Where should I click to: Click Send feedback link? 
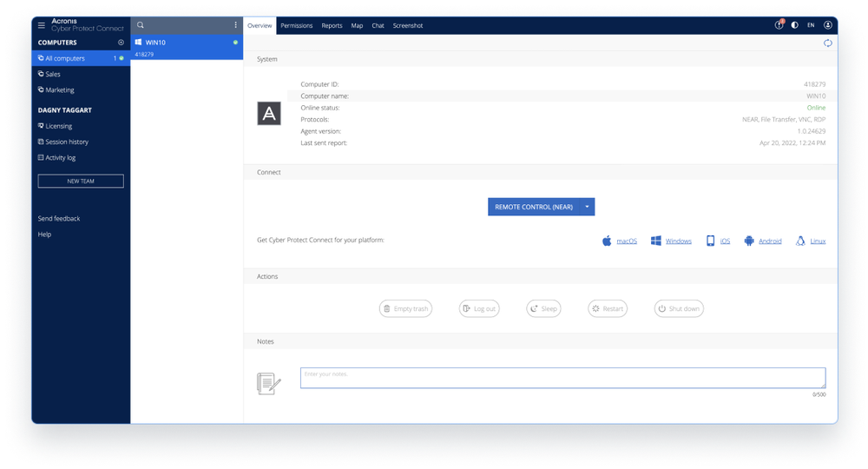(x=59, y=219)
